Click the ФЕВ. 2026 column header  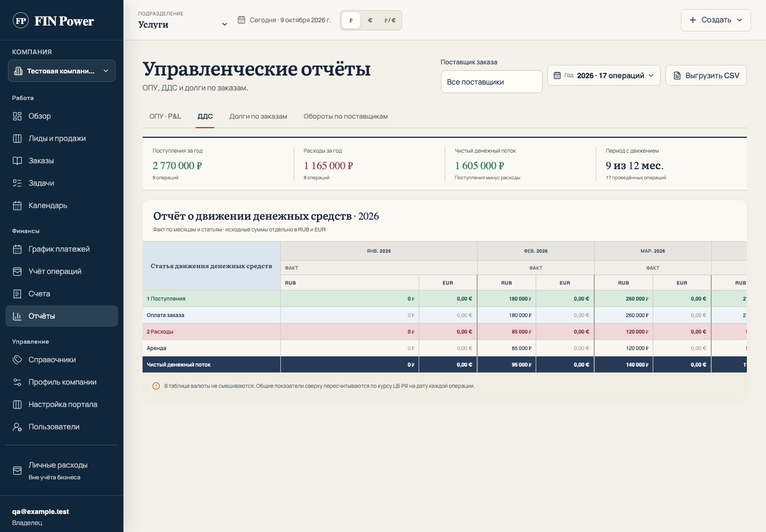point(536,251)
